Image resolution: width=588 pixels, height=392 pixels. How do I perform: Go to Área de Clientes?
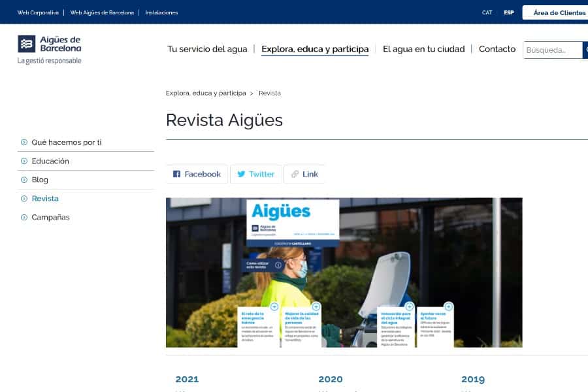559,12
